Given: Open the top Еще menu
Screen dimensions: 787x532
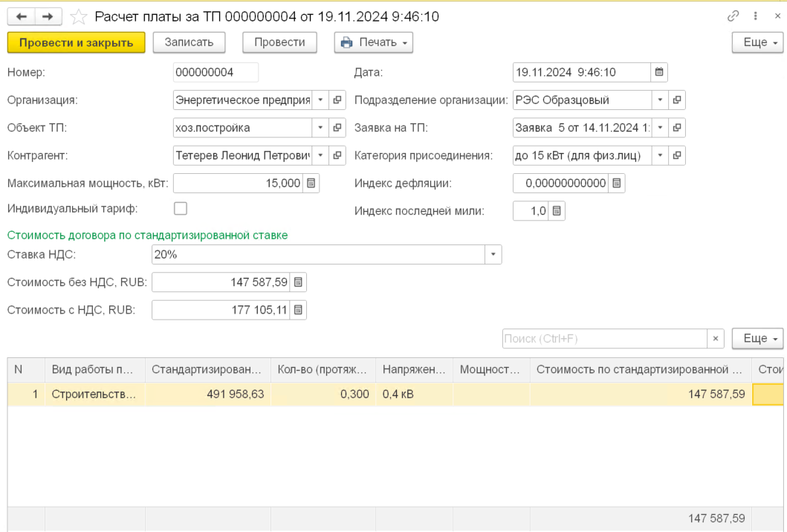Looking at the screenshot, I should pyautogui.click(x=757, y=42).
